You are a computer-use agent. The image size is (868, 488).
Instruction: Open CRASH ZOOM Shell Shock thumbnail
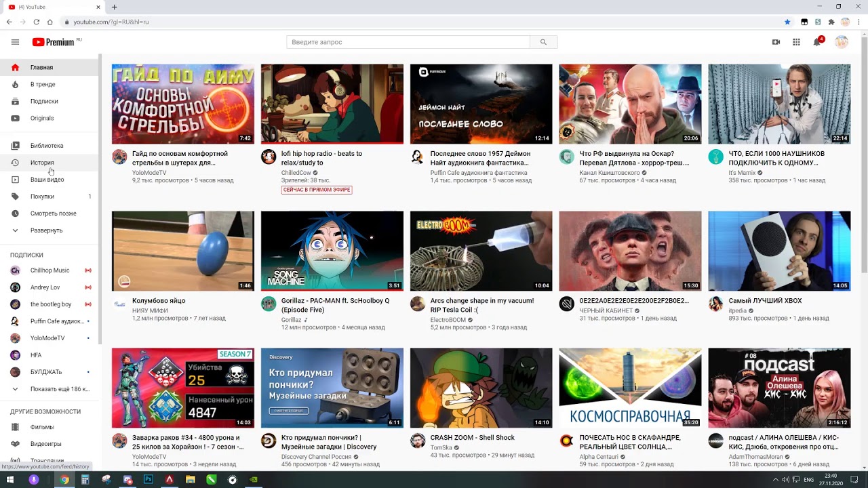pyautogui.click(x=481, y=388)
